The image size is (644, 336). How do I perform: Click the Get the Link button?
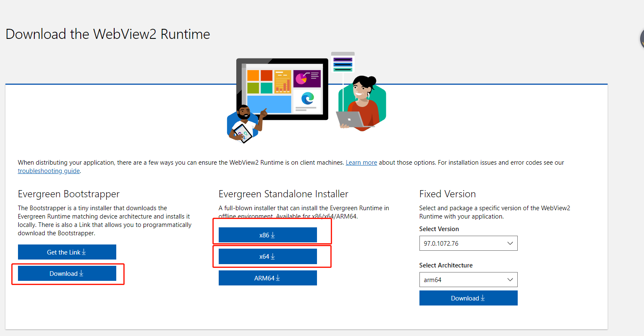67,252
